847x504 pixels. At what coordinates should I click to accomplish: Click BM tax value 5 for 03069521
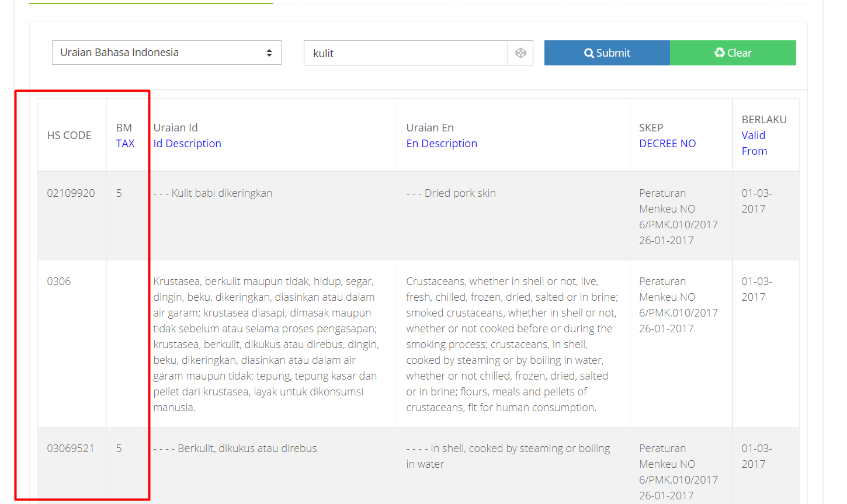point(119,449)
